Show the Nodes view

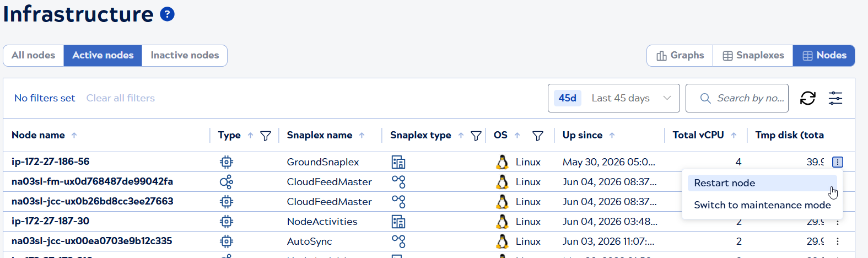click(824, 56)
